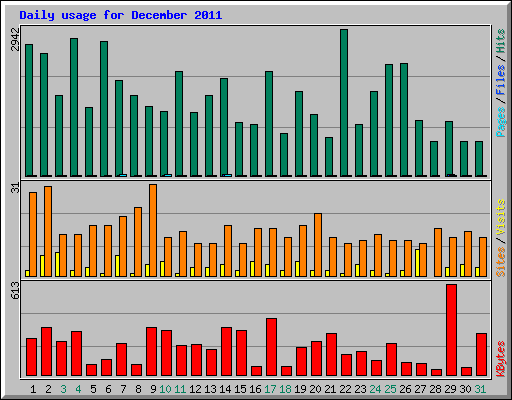Click day 5 on the date axis
The height and width of the screenshot is (400, 512).
click(93, 389)
